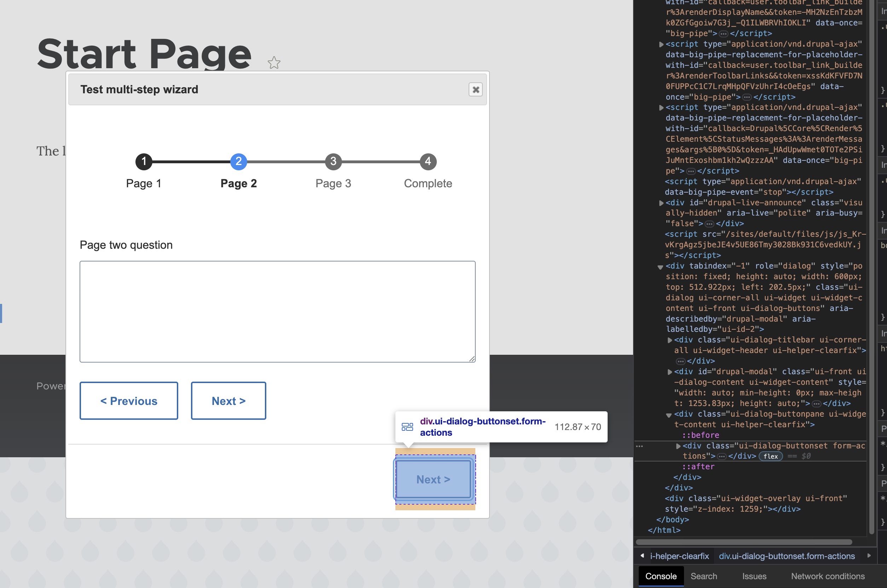Viewport: 887px width, 588px height.
Task: Click breadcrumb left scroll arrow in DevTools
Action: click(x=642, y=556)
